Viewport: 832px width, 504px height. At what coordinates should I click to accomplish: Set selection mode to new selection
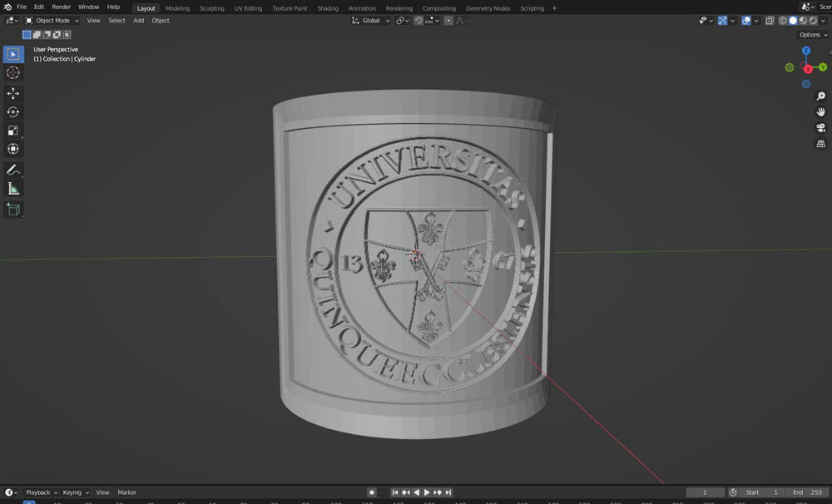27,34
